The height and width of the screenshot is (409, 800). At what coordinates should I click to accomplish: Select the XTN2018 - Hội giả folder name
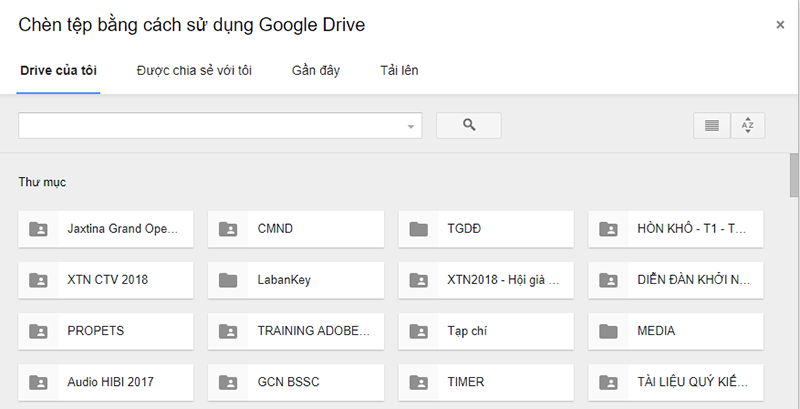click(504, 280)
